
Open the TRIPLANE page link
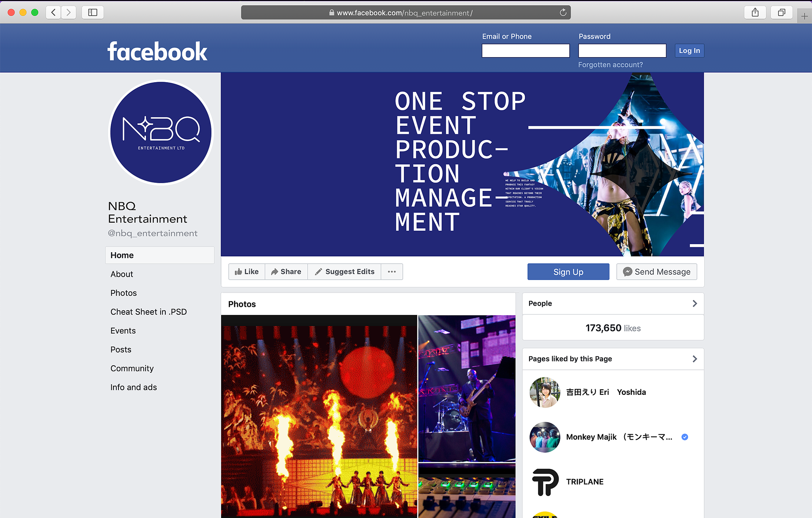(585, 482)
